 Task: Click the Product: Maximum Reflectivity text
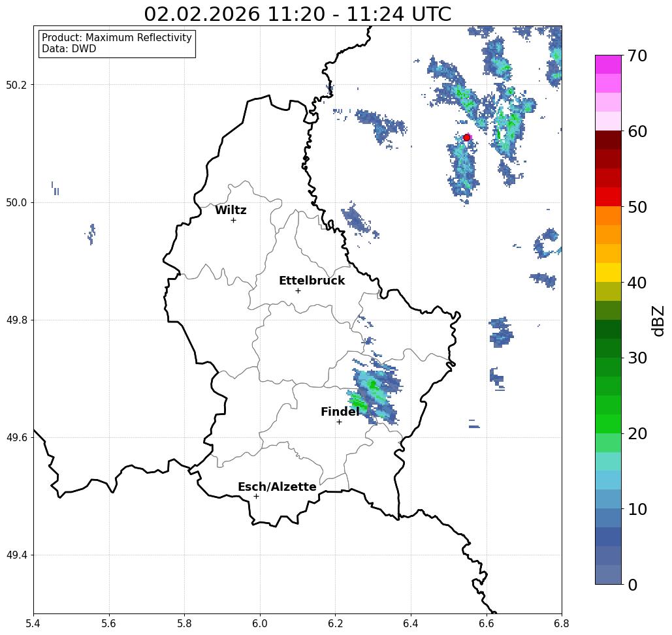116,38
